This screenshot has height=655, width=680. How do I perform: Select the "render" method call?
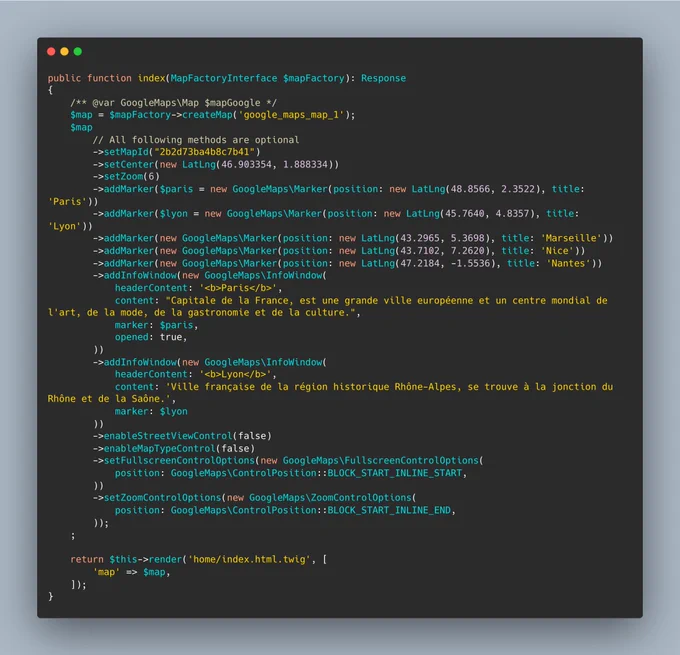pos(165,560)
